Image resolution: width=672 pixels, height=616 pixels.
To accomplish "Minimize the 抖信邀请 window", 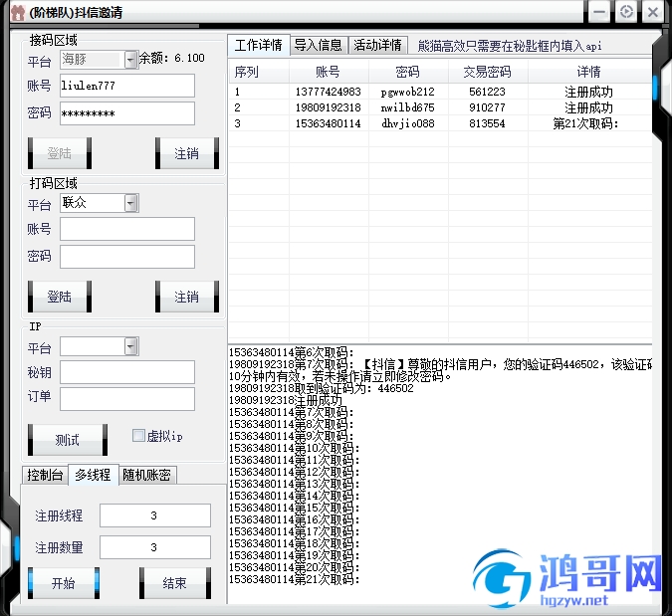I will [x=599, y=12].
